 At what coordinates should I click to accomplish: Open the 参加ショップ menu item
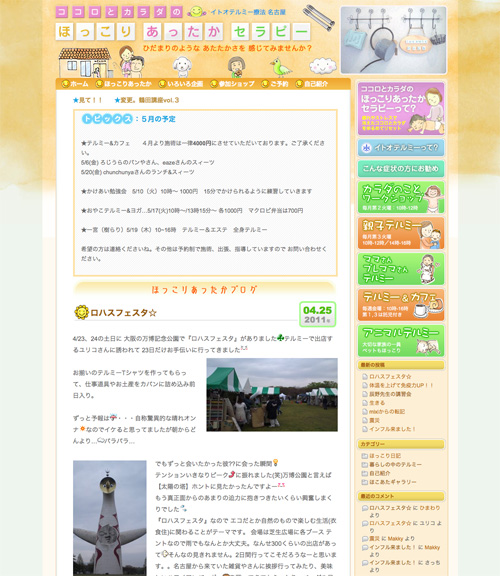click(x=232, y=84)
